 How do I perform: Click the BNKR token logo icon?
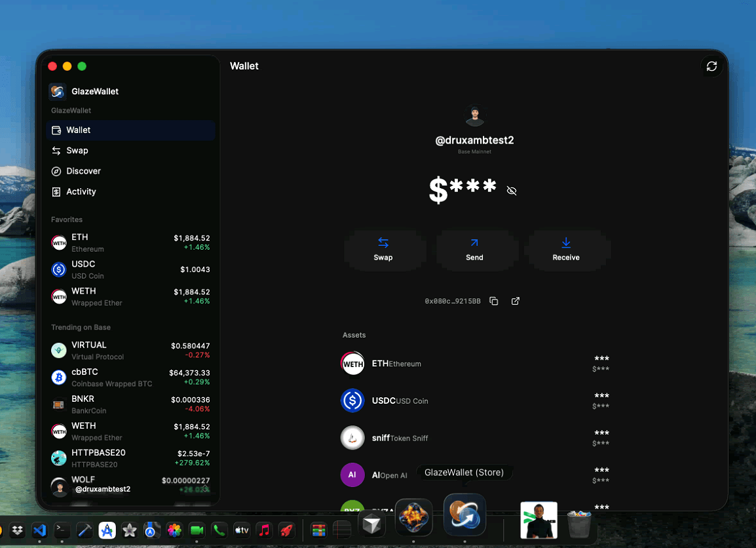point(59,404)
